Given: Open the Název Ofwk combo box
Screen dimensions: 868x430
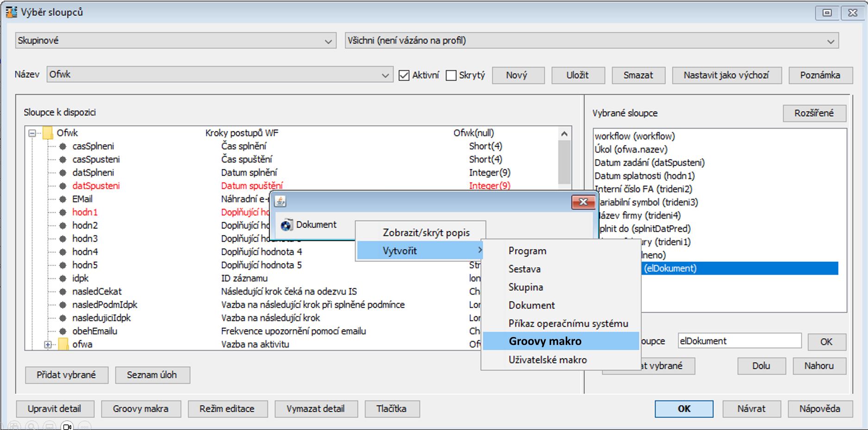Looking at the screenshot, I should point(385,75).
